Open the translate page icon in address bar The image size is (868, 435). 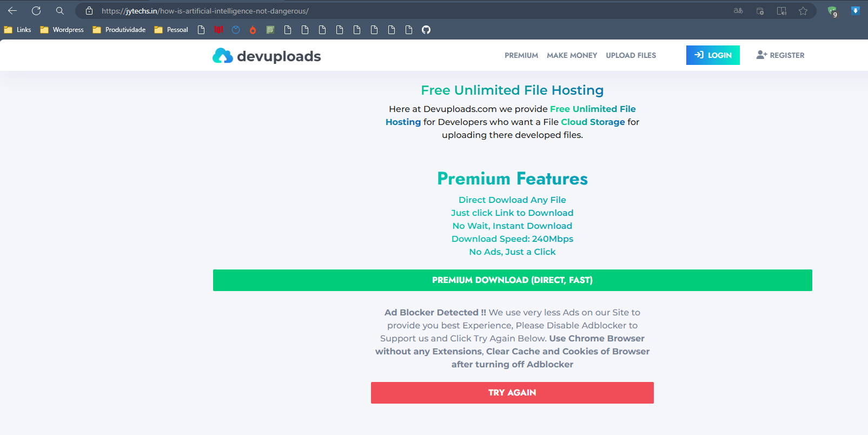(738, 11)
